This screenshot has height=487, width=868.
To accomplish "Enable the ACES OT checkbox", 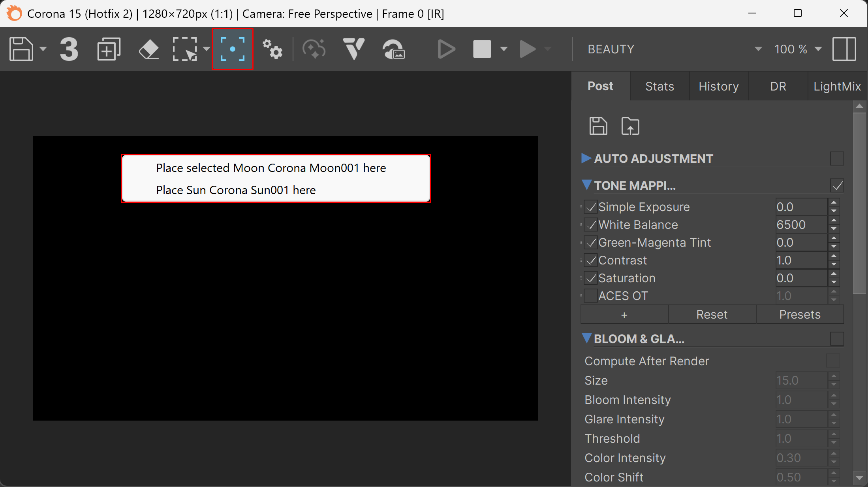I will pyautogui.click(x=591, y=296).
